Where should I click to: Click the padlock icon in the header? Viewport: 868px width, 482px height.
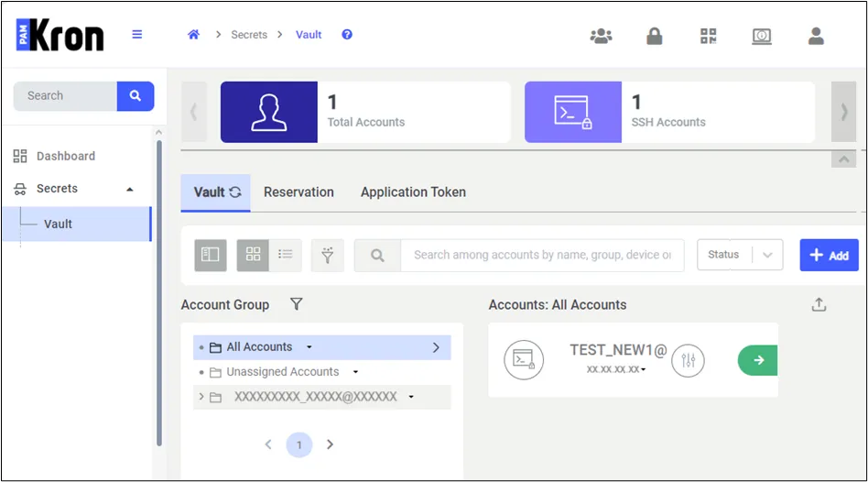click(x=655, y=36)
